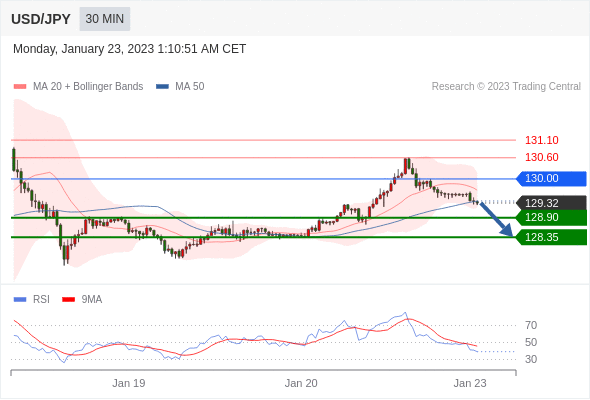590x400 pixels.
Task: Click the Jan 23 date axis label
Action: (470, 383)
